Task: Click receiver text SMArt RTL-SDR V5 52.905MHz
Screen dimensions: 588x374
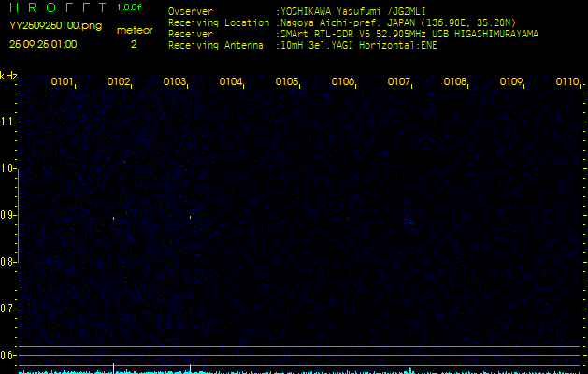Action: [x=354, y=35]
